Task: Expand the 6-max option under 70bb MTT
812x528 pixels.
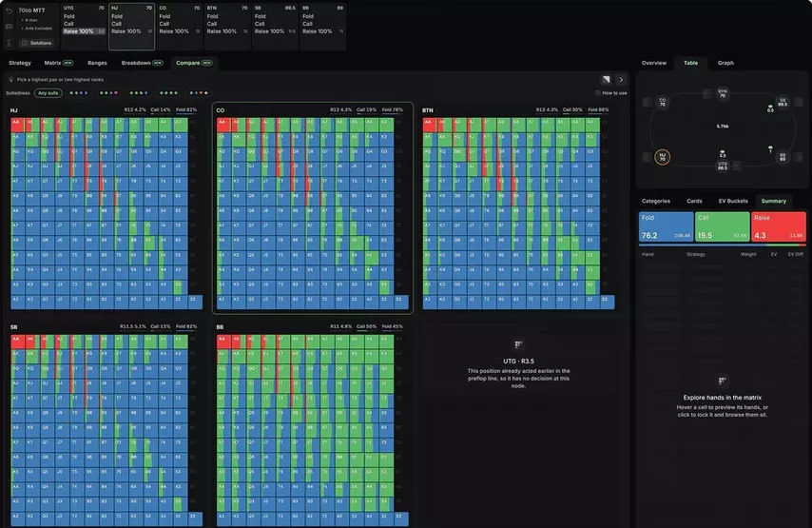Action: [x=30, y=20]
